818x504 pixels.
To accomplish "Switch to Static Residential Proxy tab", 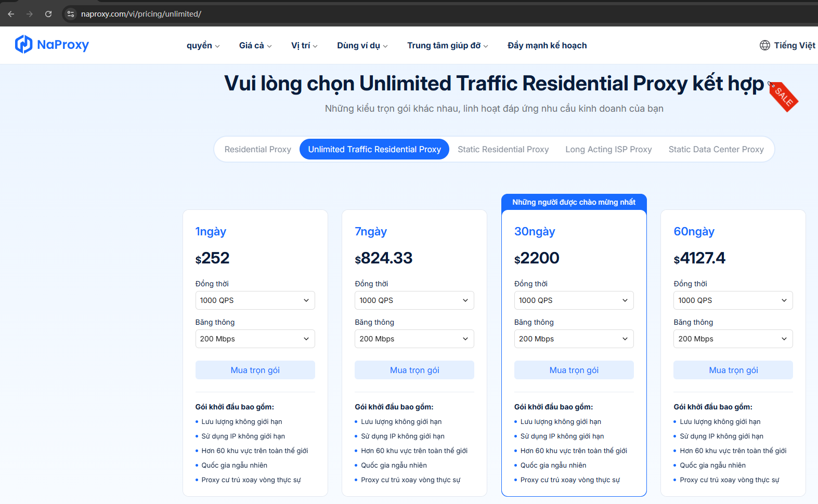I will click(503, 150).
